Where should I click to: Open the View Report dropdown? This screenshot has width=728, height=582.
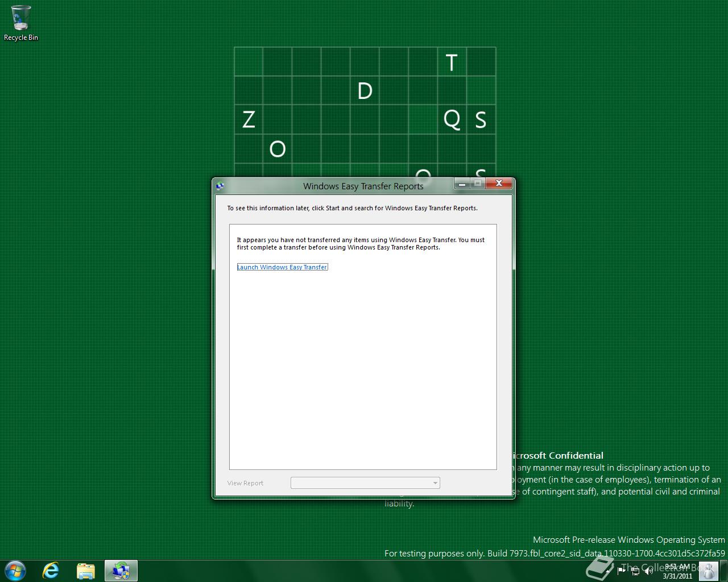[x=365, y=483]
